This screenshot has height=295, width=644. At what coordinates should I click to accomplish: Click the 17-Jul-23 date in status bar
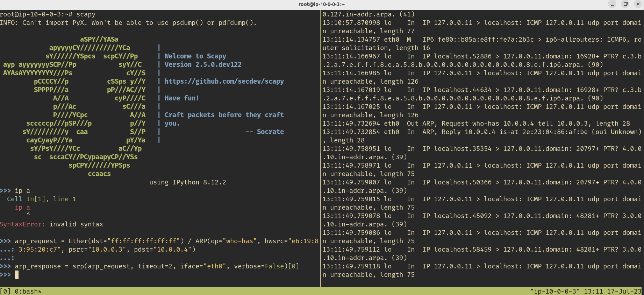click(x=624, y=291)
